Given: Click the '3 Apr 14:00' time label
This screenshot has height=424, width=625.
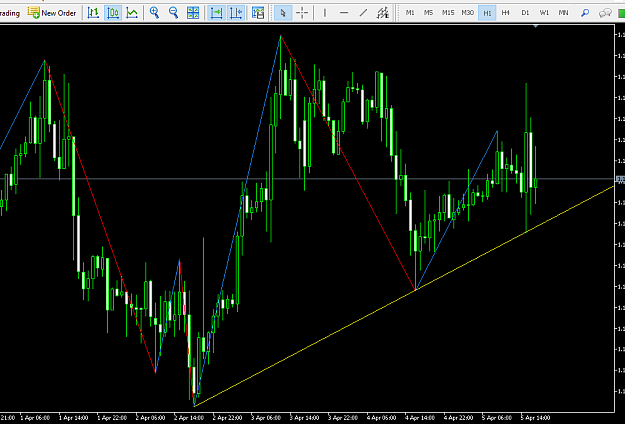Looking at the screenshot, I should click(305, 418).
